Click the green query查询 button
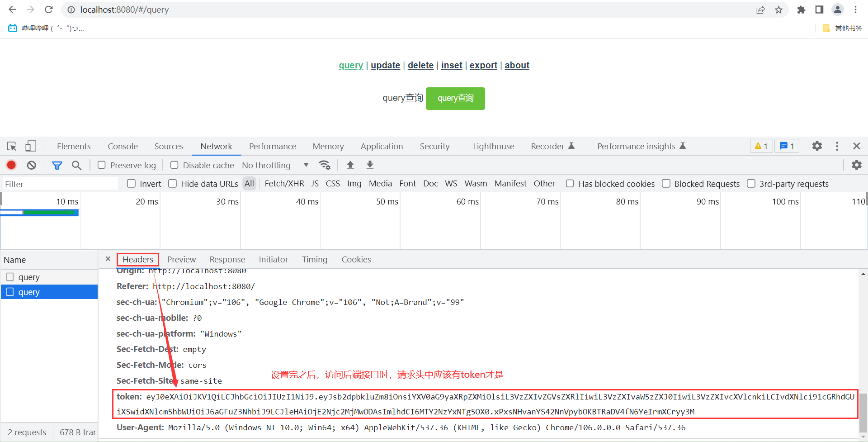The width and height of the screenshot is (868, 442). [455, 98]
